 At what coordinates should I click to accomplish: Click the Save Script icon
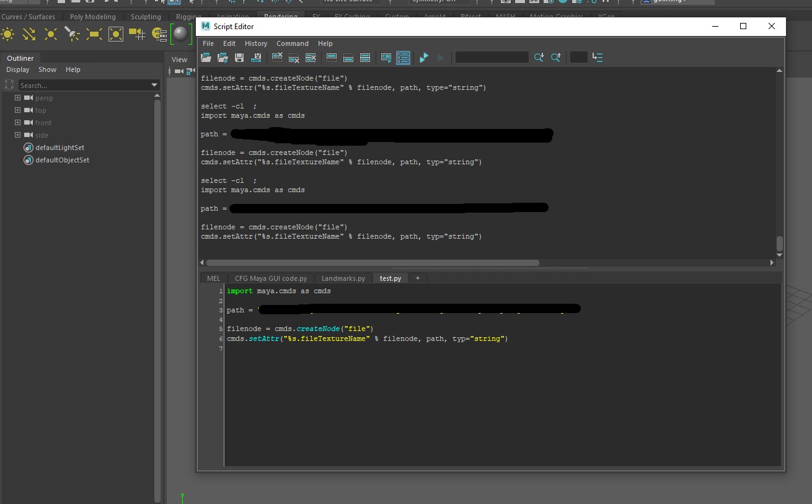(x=239, y=58)
